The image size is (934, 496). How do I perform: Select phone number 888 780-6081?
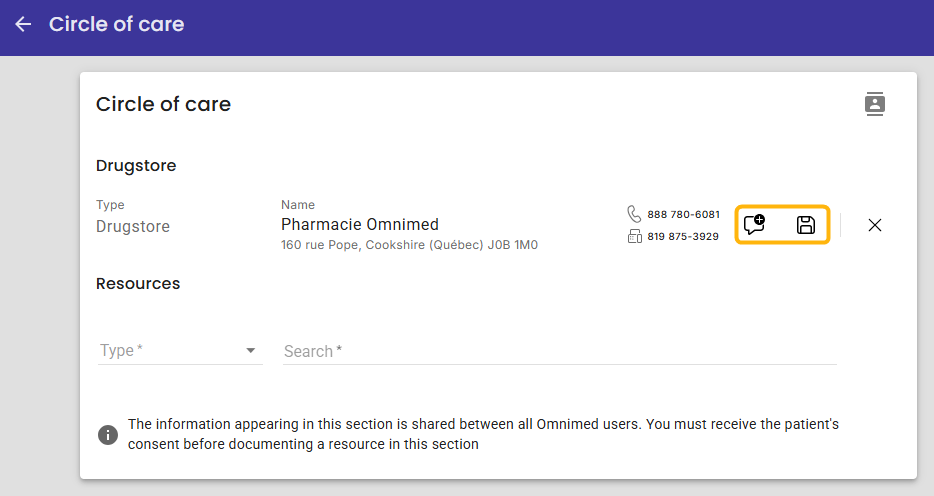[683, 214]
